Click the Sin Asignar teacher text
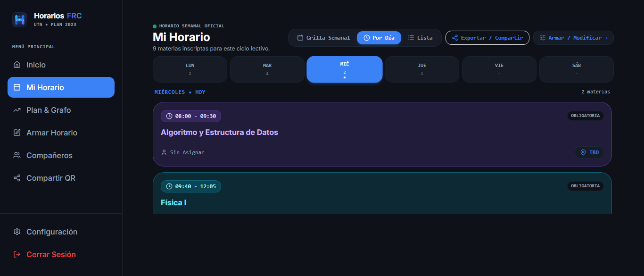644x276 pixels. coord(187,152)
